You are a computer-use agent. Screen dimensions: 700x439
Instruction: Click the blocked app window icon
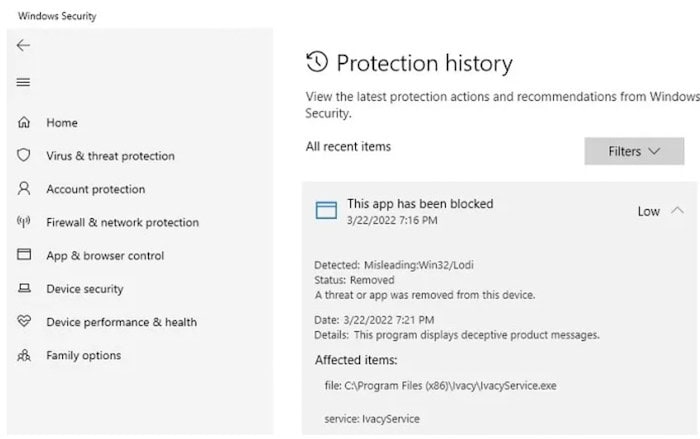326,210
